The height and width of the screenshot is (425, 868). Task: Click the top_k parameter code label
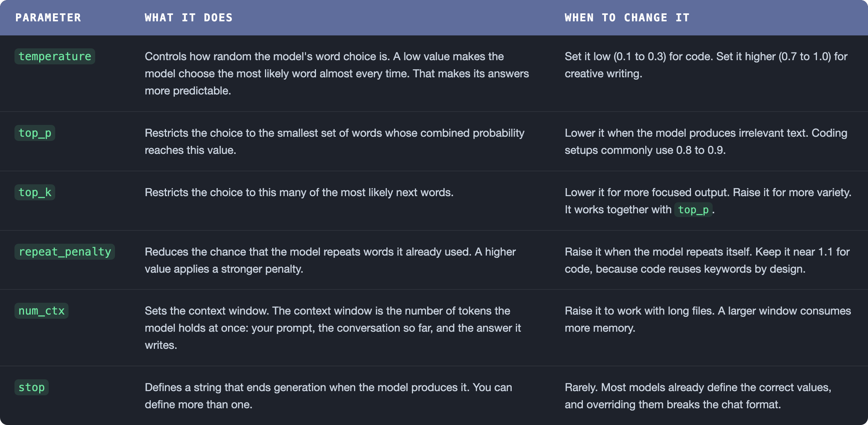35,192
